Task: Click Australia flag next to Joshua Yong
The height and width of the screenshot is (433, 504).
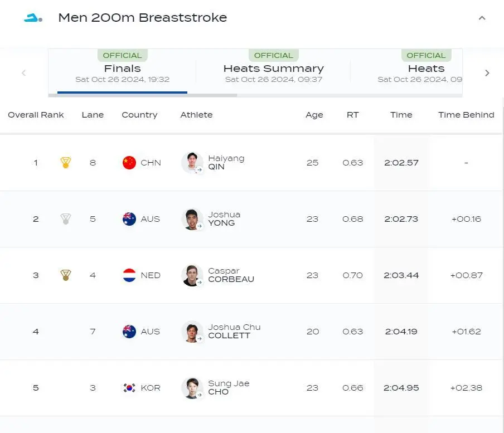Action: click(129, 219)
